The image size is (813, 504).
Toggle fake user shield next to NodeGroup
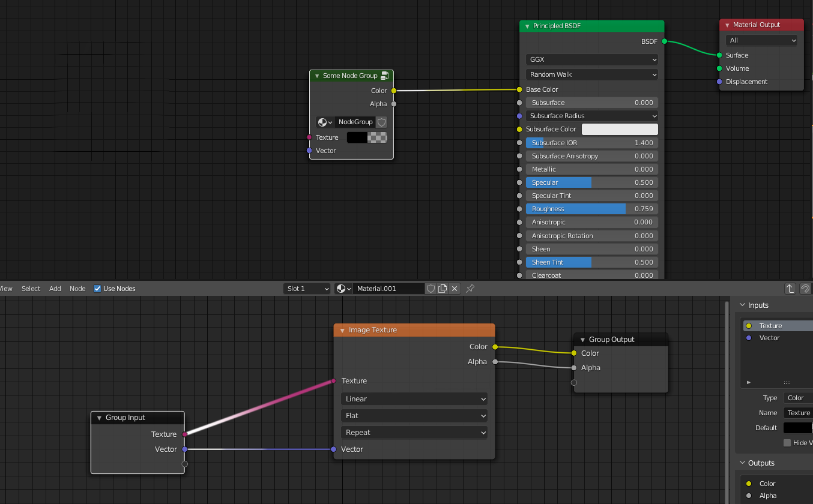(x=381, y=122)
